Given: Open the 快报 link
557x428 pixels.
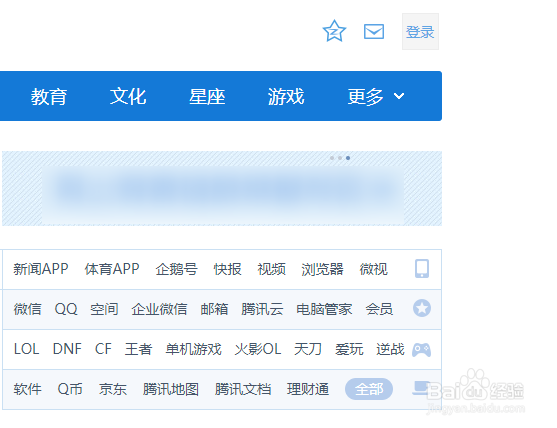Looking at the screenshot, I should point(228,269).
